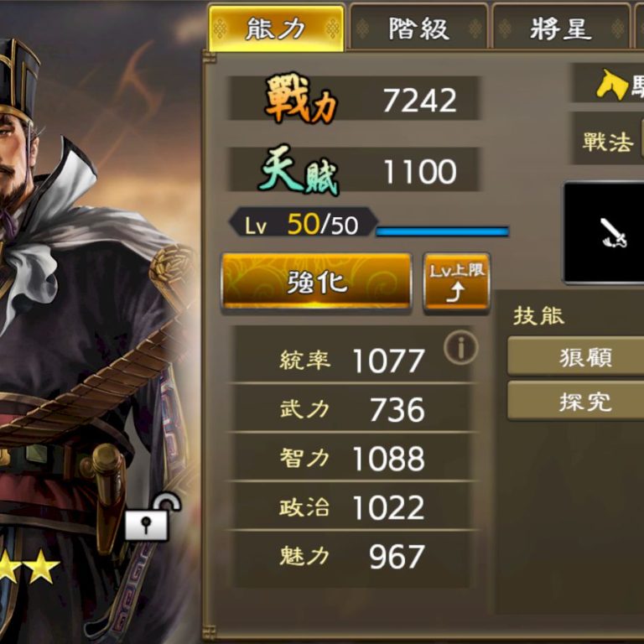Tap the sword icon in the black box
This screenshot has height=644, width=644.
613,233
